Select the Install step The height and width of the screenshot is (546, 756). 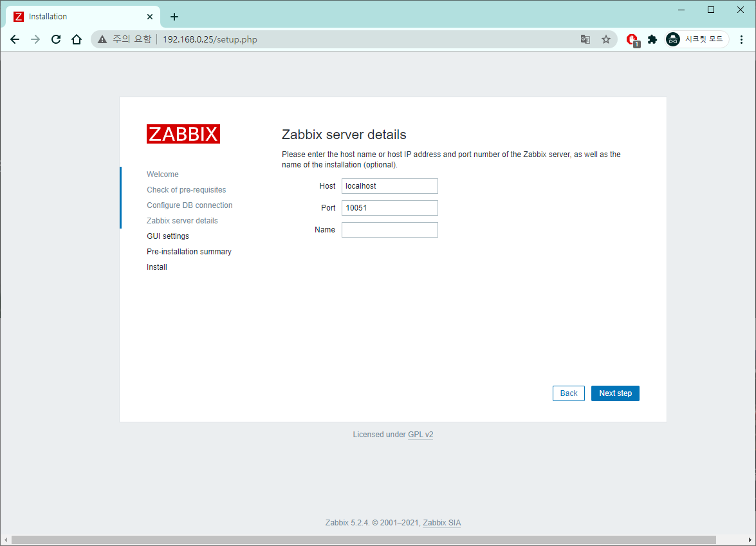[157, 267]
